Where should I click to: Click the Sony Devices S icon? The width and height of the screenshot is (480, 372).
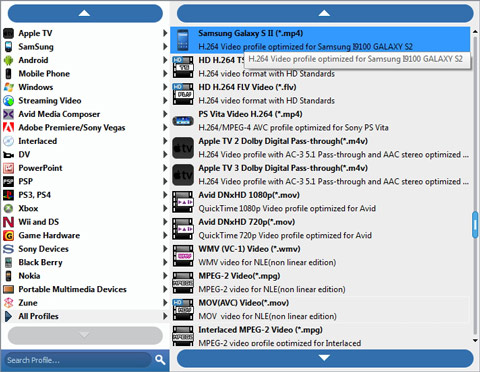[8, 249]
